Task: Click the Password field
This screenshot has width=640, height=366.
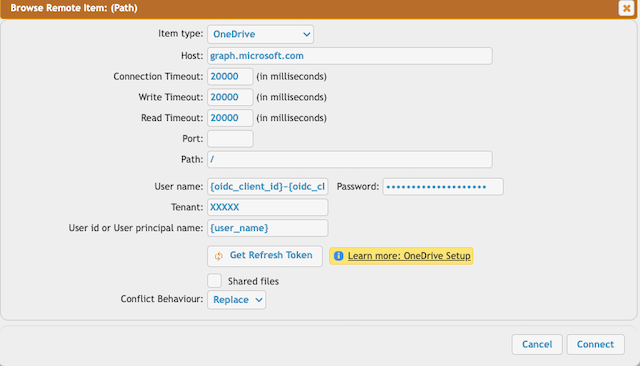Action: point(443,186)
